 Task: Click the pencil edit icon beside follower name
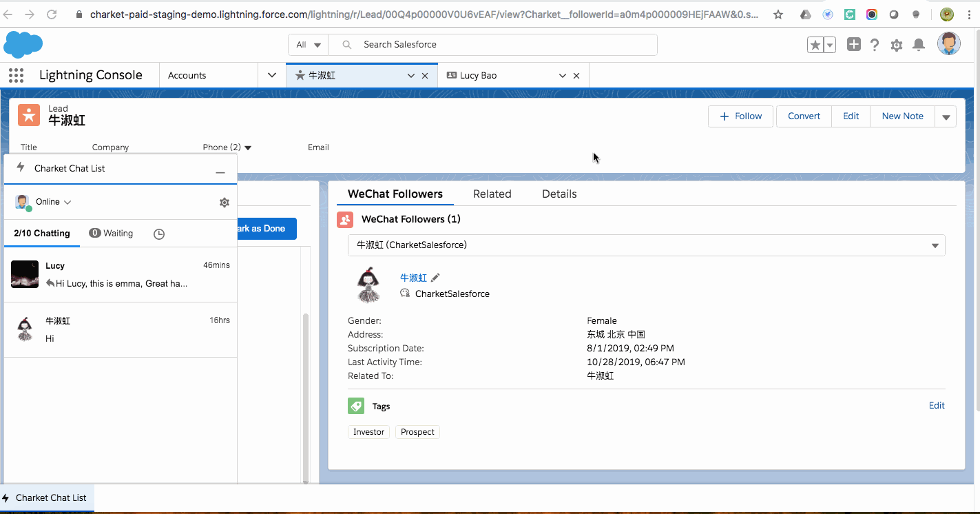[x=435, y=278]
